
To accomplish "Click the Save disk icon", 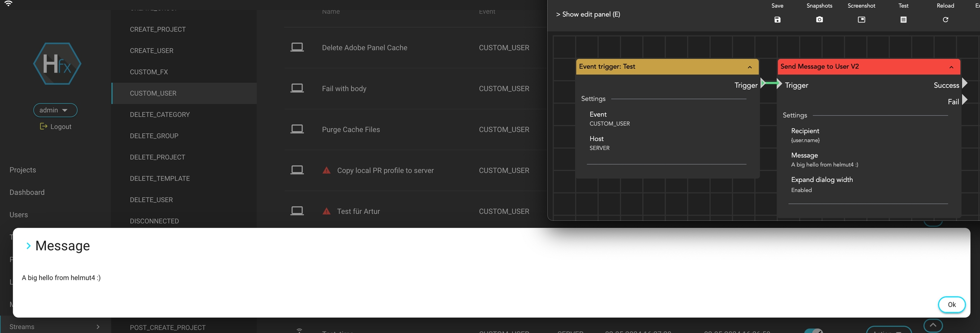I will coord(777,20).
